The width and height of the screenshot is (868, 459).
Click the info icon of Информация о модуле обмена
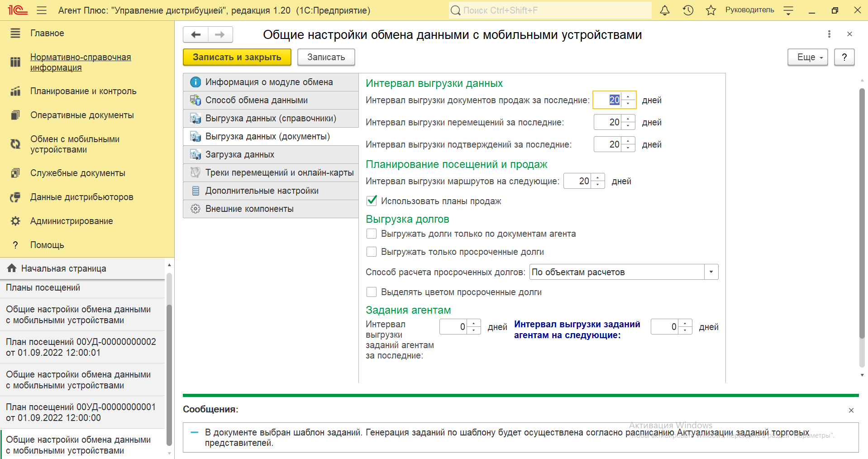coord(196,82)
